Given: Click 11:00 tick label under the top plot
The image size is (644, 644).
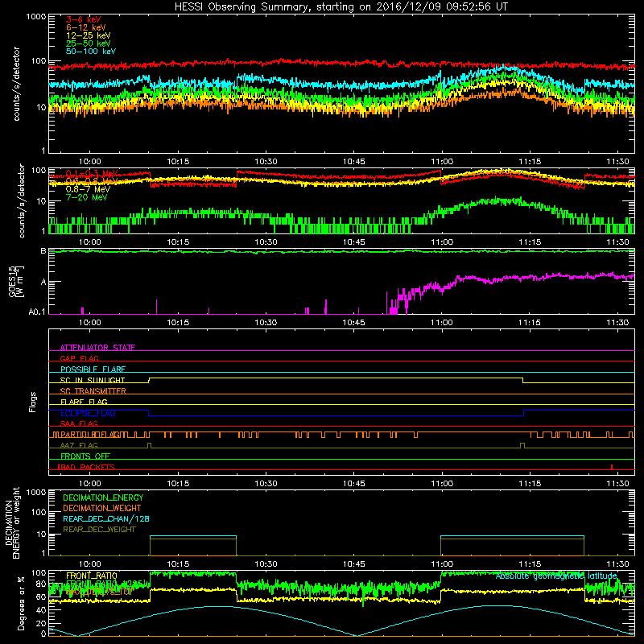Looking at the screenshot, I should (x=442, y=162).
